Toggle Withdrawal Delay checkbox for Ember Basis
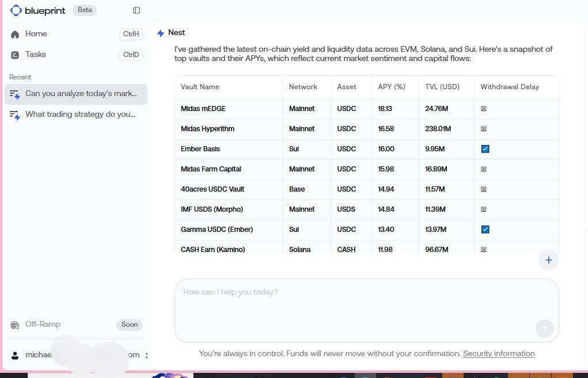The height and width of the screenshot is (378, 588). click(x=485, y=149)
